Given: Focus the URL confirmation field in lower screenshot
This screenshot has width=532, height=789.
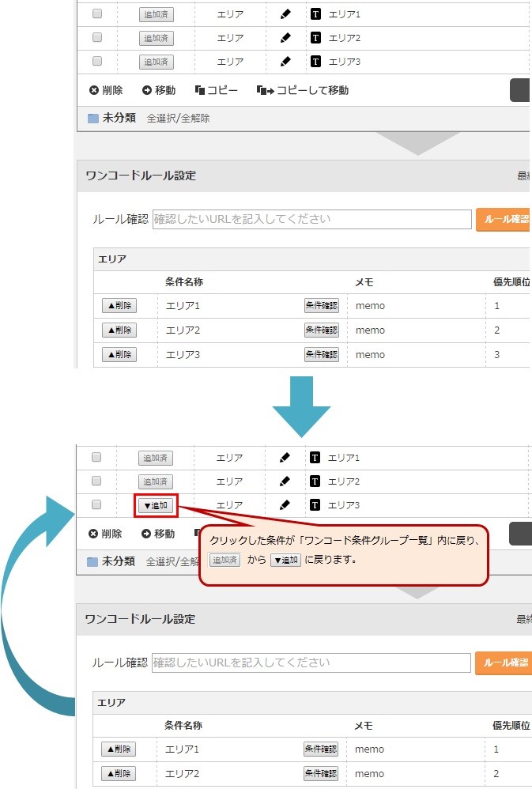Looking at the screenshot, I should pyautogui.click(x=311, y=663).
